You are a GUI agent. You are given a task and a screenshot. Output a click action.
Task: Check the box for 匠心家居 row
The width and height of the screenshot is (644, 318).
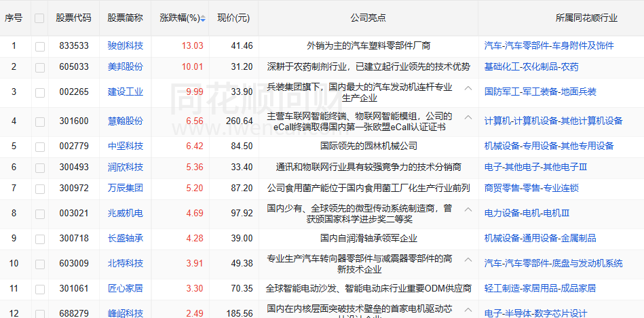(x=40, y=290)
